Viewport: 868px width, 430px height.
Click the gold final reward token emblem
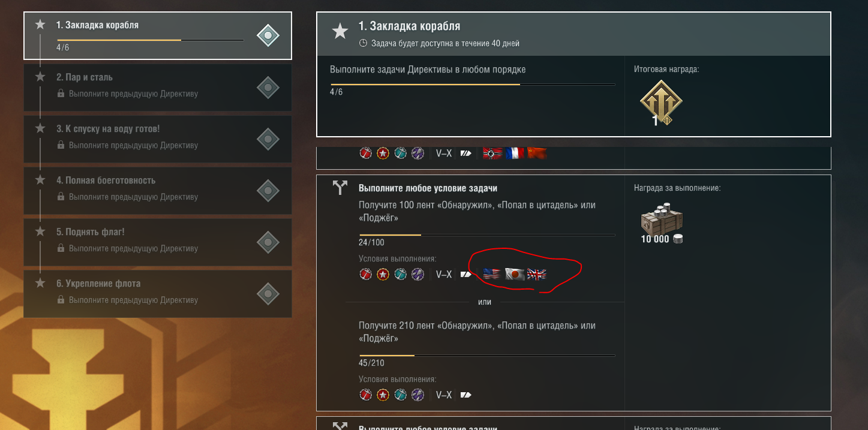pyautogui.click(x=661, y=103)
